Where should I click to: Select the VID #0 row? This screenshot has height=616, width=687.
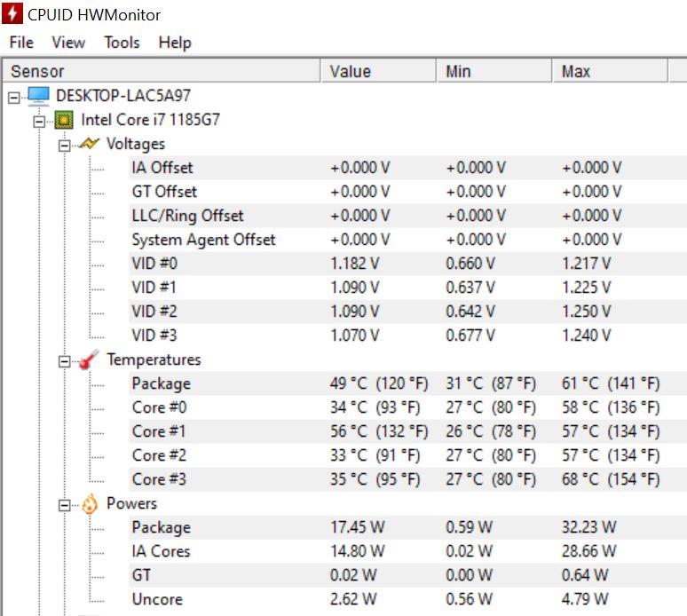tap(408, 264)
